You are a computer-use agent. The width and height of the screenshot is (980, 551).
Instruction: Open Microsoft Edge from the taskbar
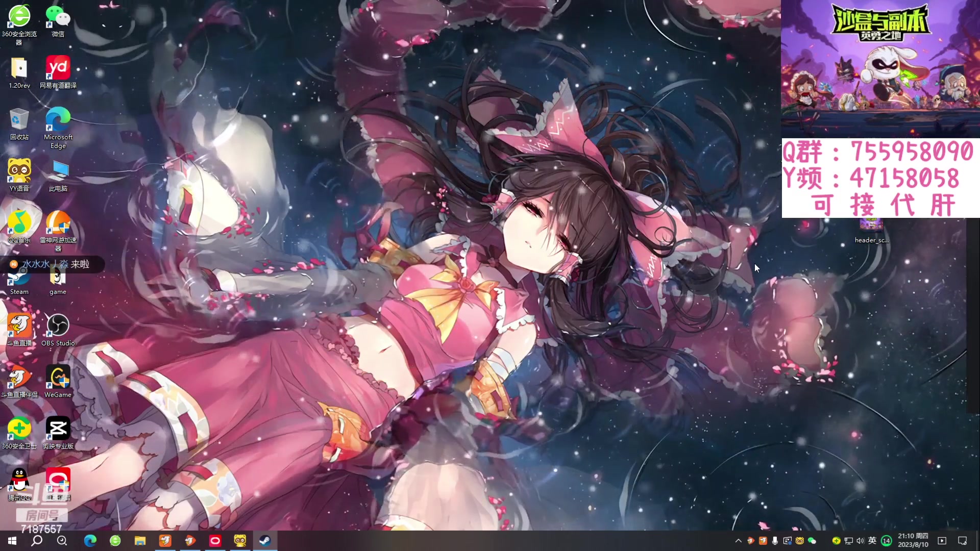coord(90,541)
